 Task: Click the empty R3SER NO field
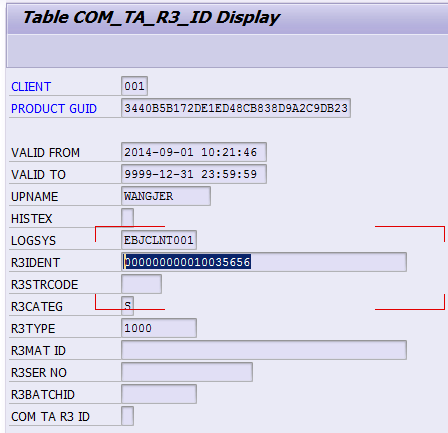coord(187,372)
